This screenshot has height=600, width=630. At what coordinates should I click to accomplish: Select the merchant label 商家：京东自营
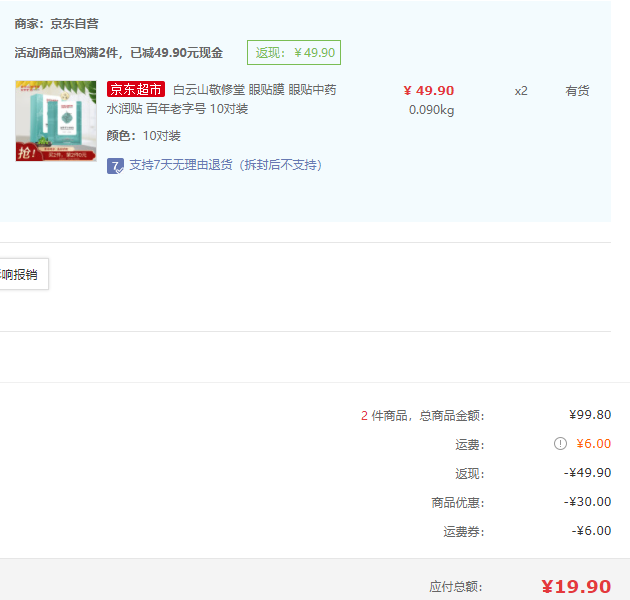[x=57, y=24]
